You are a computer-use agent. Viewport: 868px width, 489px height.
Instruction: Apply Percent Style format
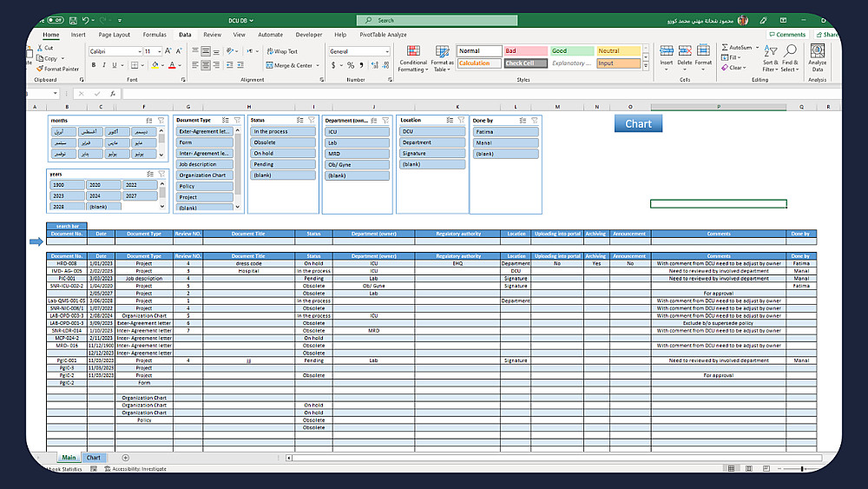pyautogui.click(x=351, y=65)
